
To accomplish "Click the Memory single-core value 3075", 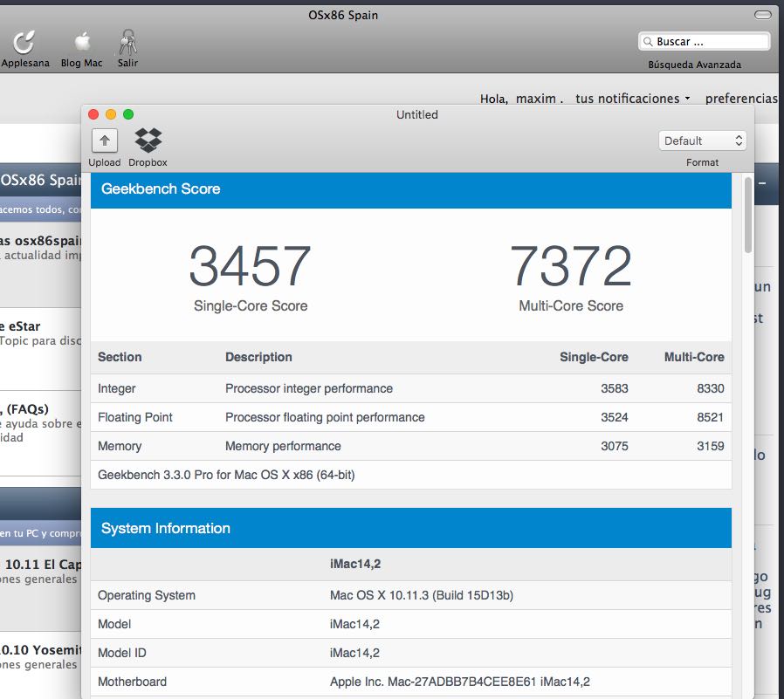I will click(615, 446).
